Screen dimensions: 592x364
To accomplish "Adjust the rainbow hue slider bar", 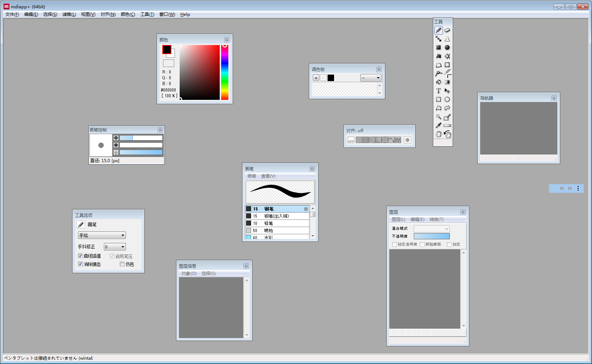I will [225, 72].
